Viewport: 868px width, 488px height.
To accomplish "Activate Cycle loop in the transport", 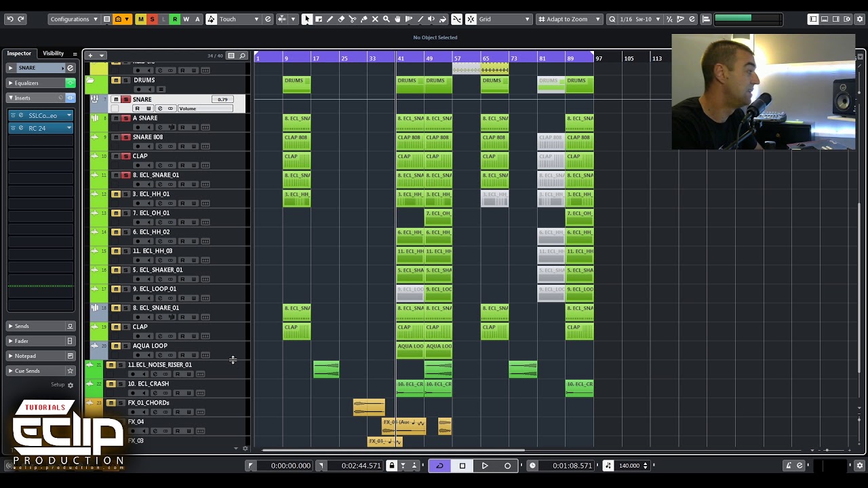I will (x=439, y=466).
